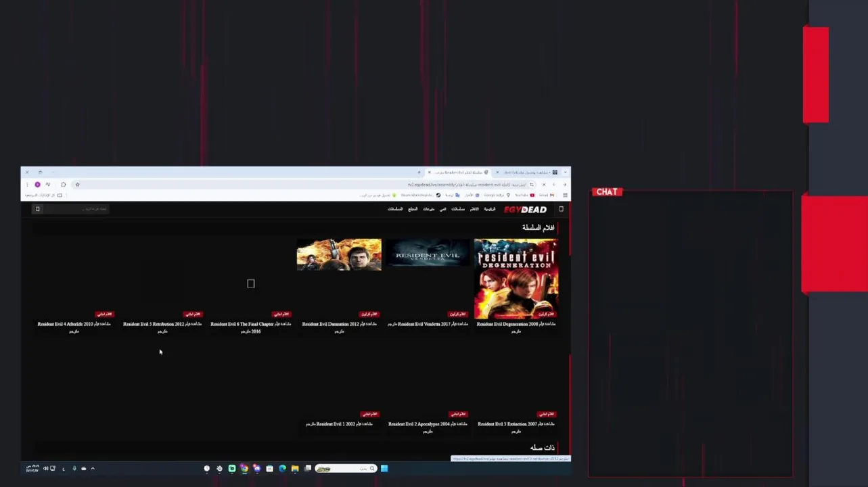868x487 pixels.
Task: Click the browser back arrow
Action: pos(565,185)
